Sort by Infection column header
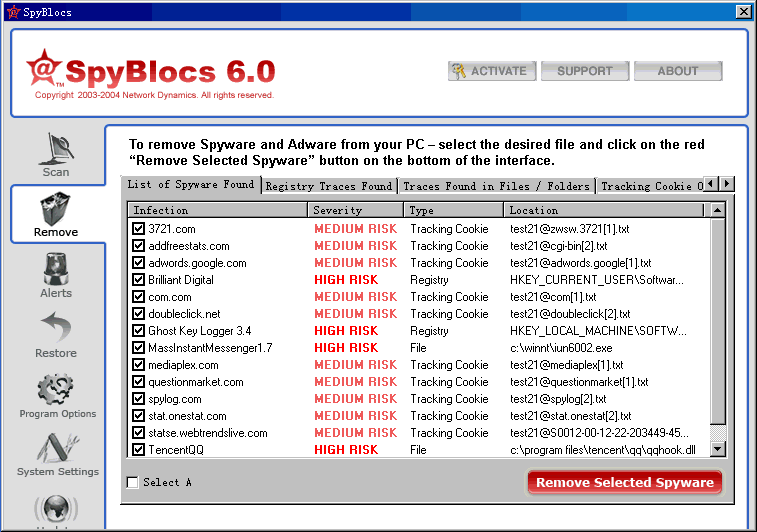Viewport: 757px width, 532px height. tap(218, 210)
